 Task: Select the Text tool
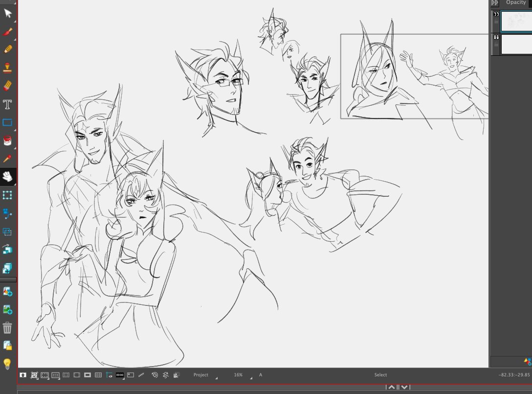pyautogui.click(x=7, y=104)
